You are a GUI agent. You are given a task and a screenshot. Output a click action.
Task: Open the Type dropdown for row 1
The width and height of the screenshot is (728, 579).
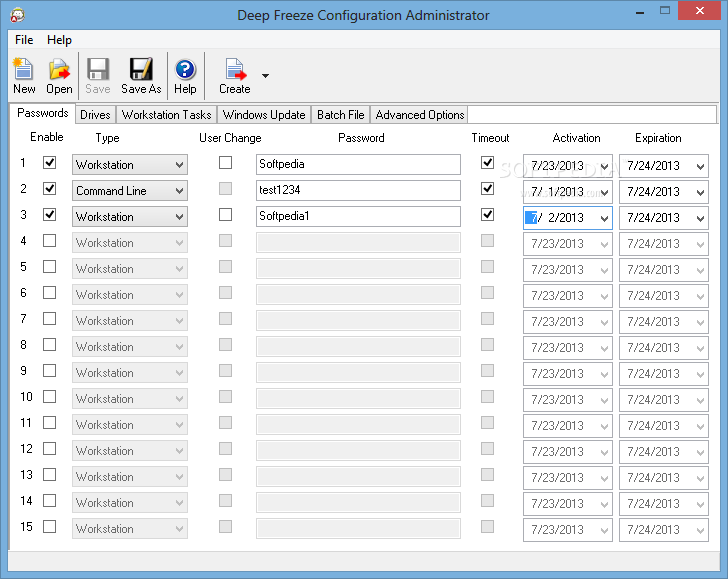(x=130, y=165)
